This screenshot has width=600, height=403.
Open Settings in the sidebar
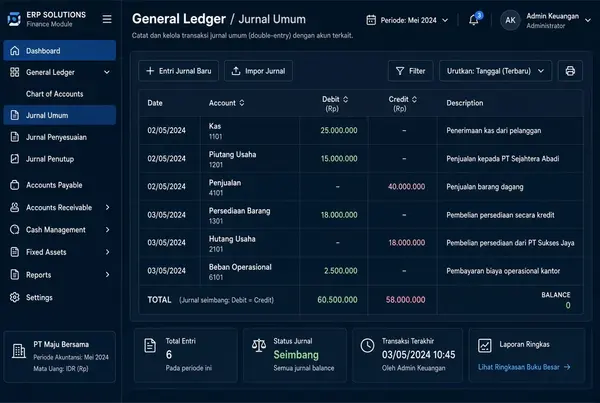pos(39,297)
